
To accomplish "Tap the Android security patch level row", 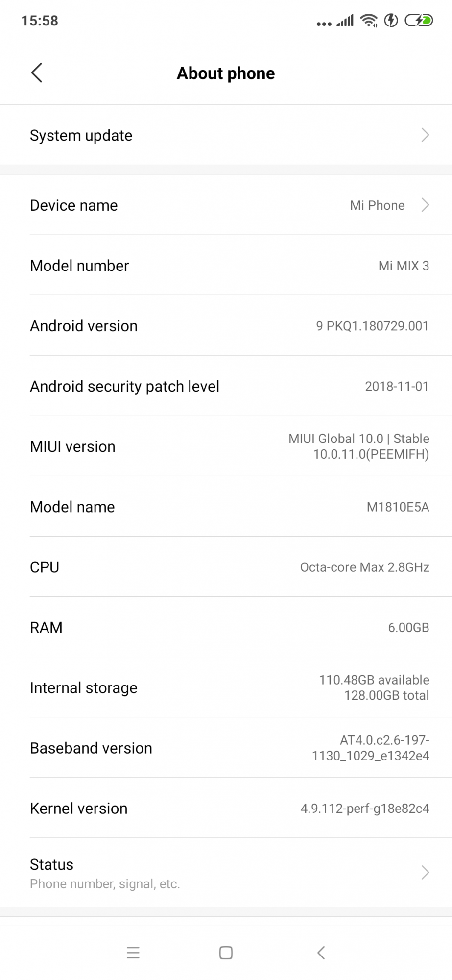I will pyautogui.click(x=226, y=386).
